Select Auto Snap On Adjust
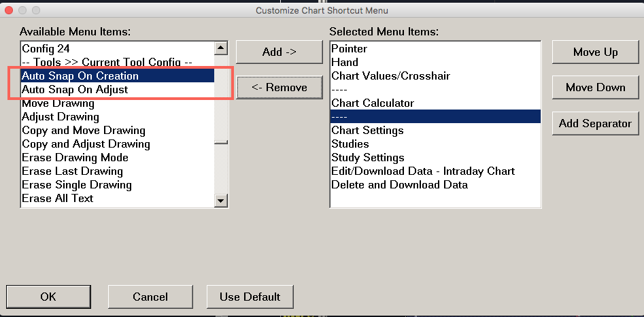This screenshot has height=317, width=644. [x=118, y=90]
